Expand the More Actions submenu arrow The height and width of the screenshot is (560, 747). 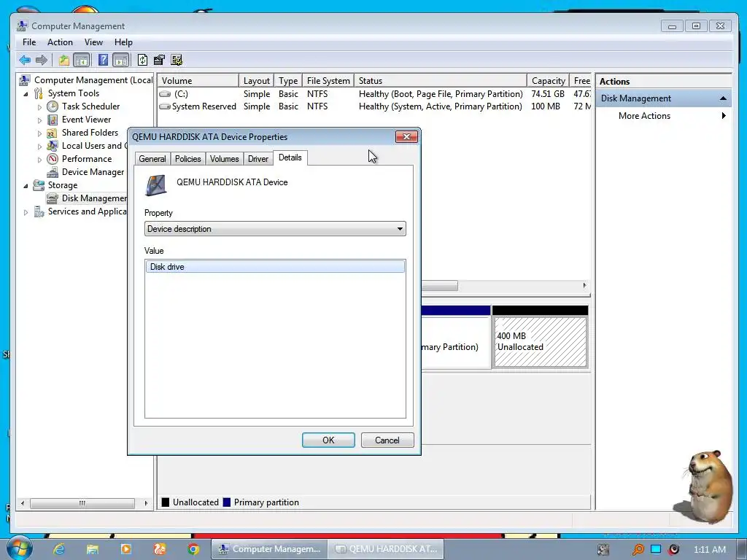point(724,116)
